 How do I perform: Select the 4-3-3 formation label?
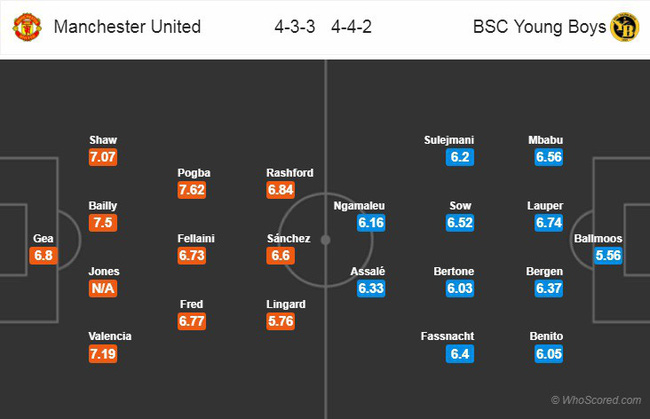point(296,27)
